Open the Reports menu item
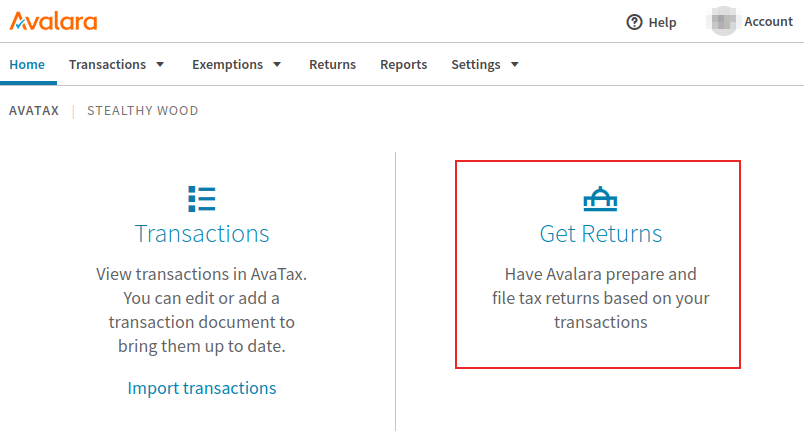This screenshot has width=804, height=448. (x=403, y=65)
